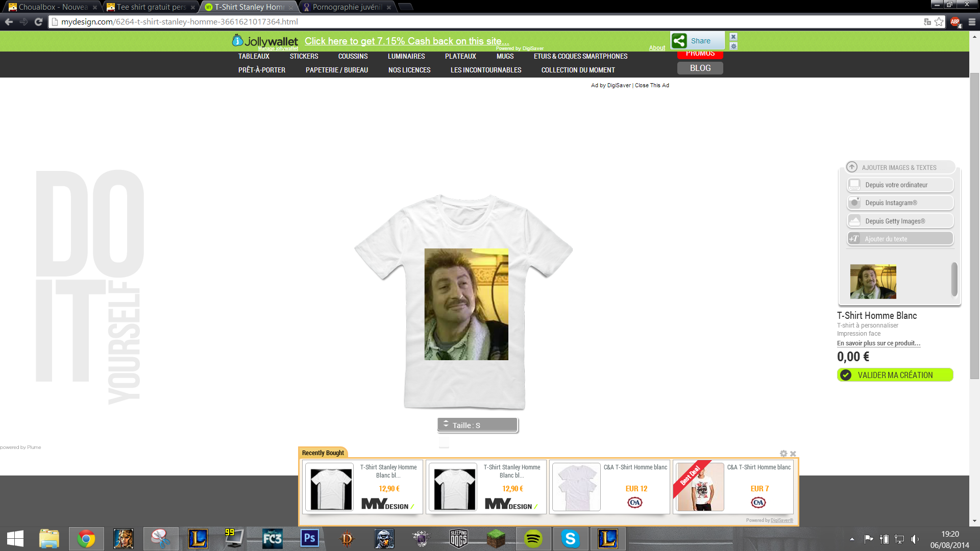The width and height of the screenshot is (980, 551).
Task: Open the Recently Bought widget settings gear
Action: [783, 454]
